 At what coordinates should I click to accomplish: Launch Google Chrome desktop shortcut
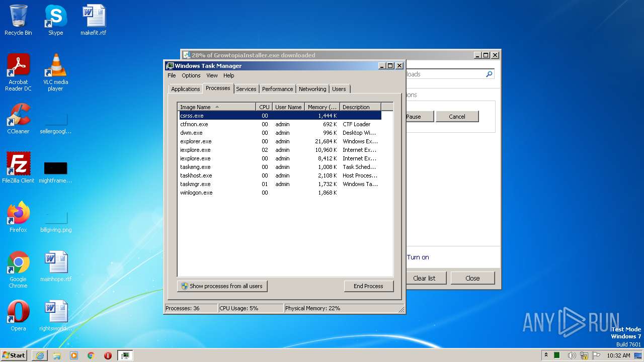coord(18,269)
